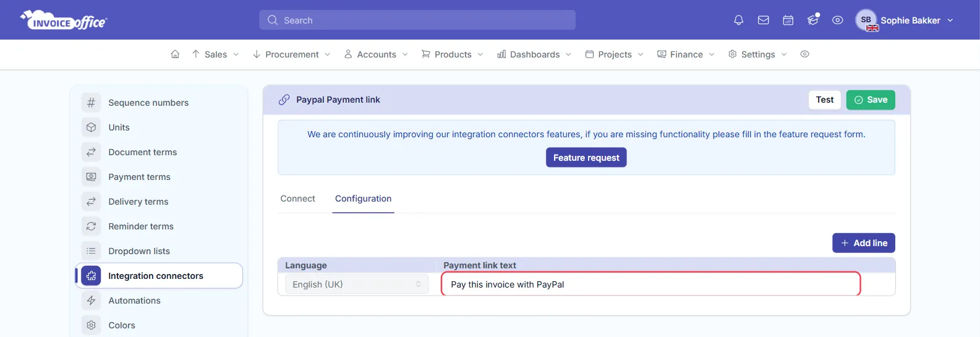Switch to the Configuration tab
The height and width of the screenshot is (337, 980).
(x=363, y=198)
